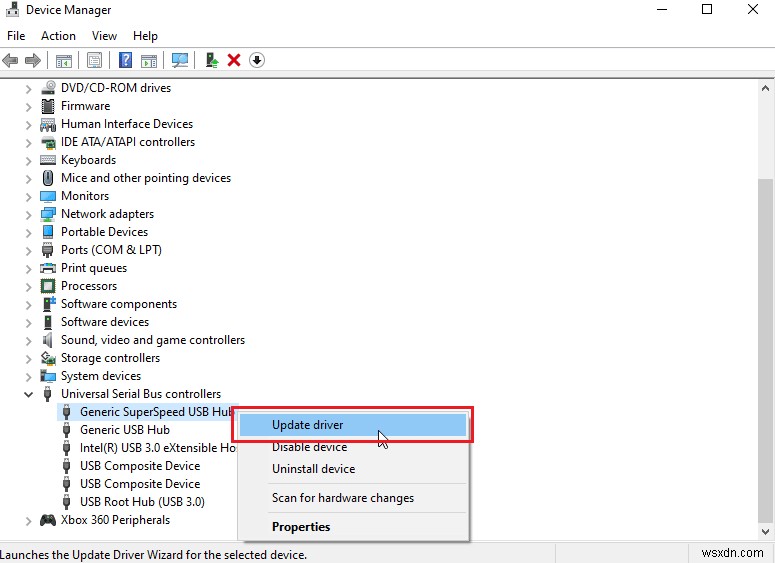
Task: Click the Monitors category icon
Action: pyautogui.click(x=48, y=196)
